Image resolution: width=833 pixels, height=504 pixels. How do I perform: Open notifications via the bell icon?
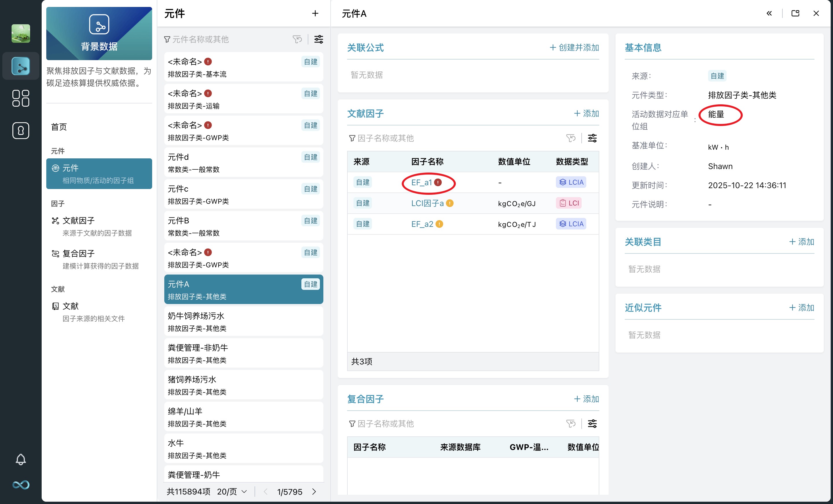[x=21, y=459]
